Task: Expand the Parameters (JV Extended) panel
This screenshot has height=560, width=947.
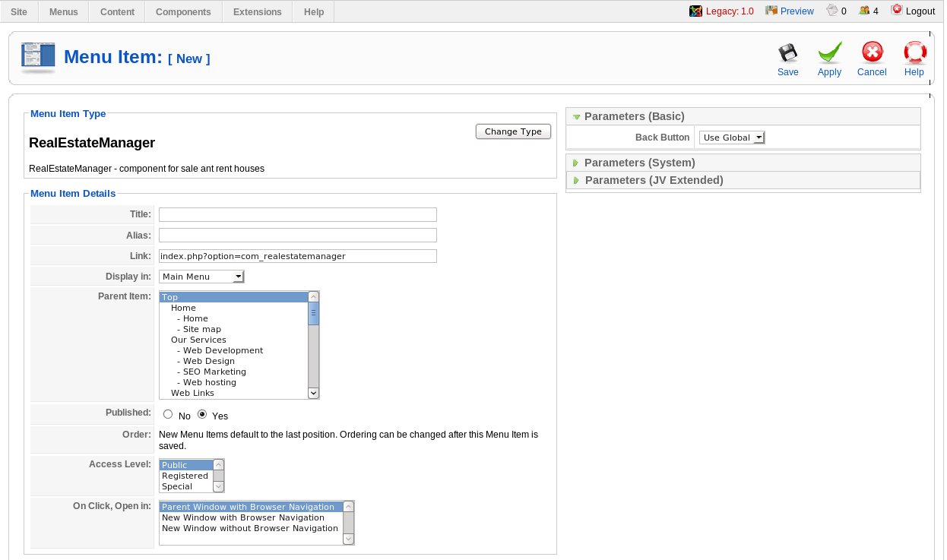Action: pyautogui.click(x=743, y=180)
